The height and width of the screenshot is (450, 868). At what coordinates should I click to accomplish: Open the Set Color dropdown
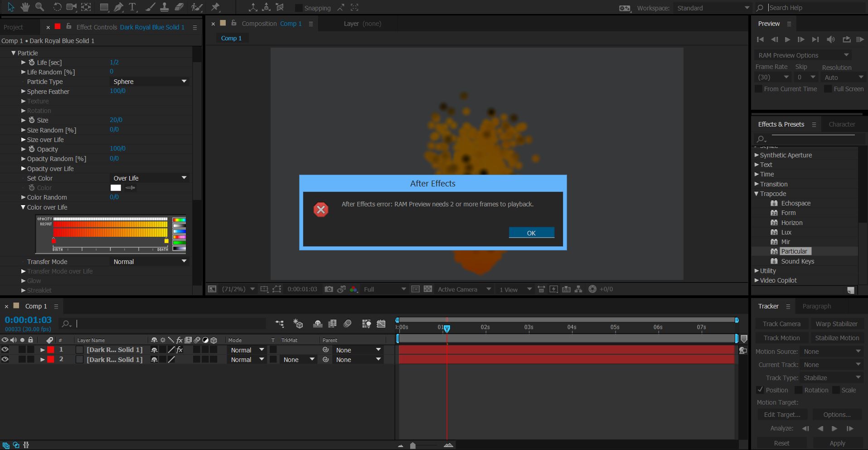coord(150,178)
